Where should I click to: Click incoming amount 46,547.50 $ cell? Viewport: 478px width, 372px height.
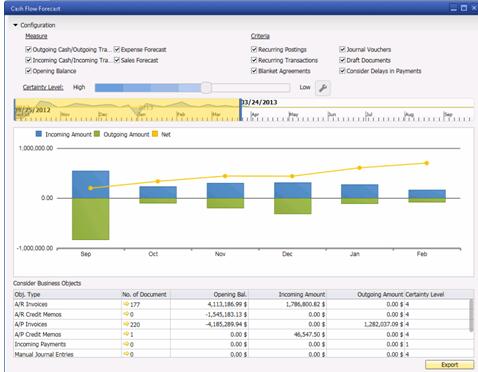coord(287,334)
